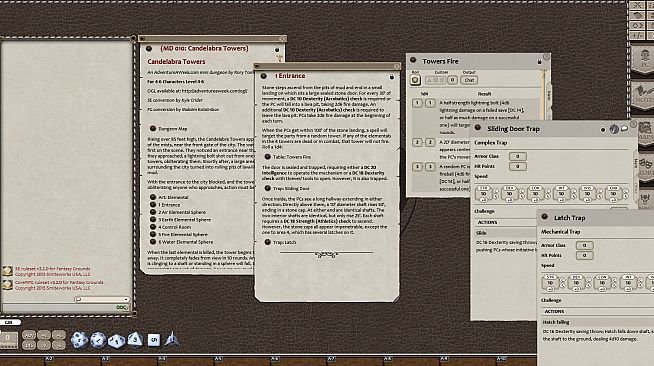Open the Art: Elemental link icon
Screen dimensions: 654x366
click(x=153, y=197)
